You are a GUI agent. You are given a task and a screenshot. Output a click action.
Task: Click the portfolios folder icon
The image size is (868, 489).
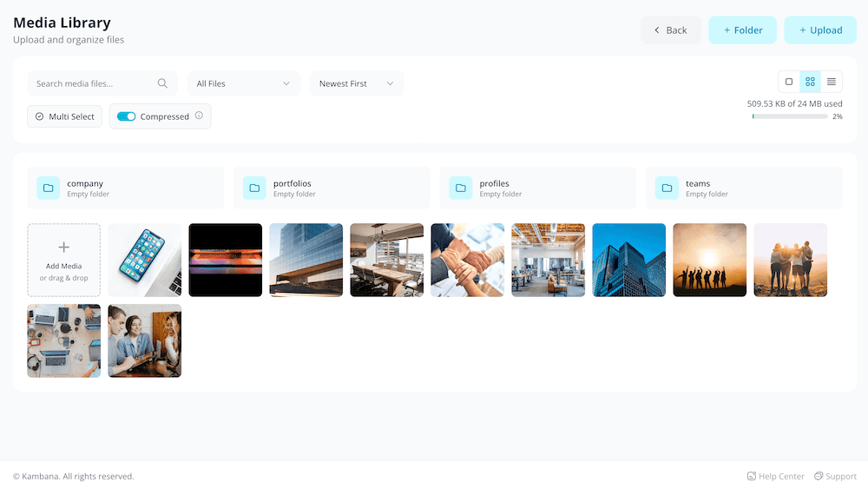[x=254, y=188]
